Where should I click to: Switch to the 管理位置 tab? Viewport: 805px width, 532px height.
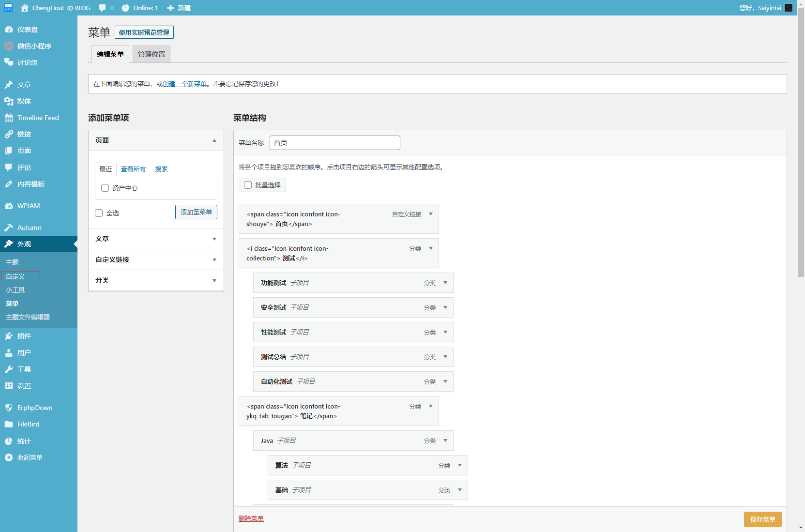click(151, 54)
